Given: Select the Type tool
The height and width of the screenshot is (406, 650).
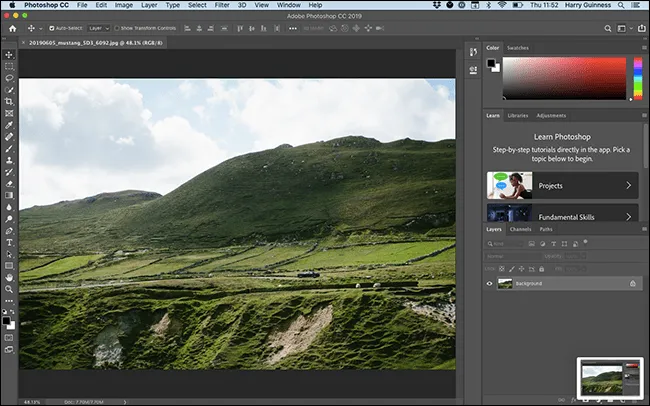Looking at the screenshot, I should (x=9, y=242).
